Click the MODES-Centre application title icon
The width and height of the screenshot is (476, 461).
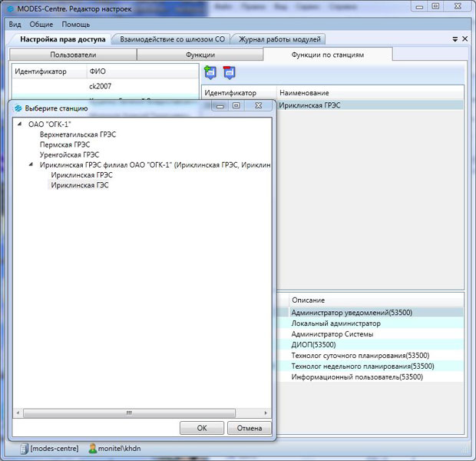10,9
